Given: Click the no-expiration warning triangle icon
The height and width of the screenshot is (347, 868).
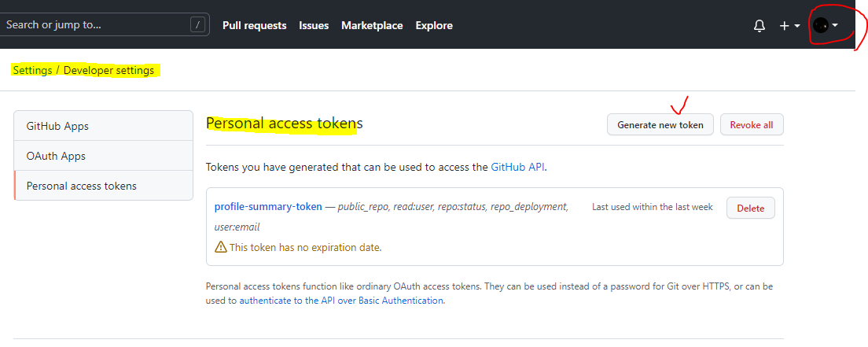Looking at the screenshot, I should point(220,246).
